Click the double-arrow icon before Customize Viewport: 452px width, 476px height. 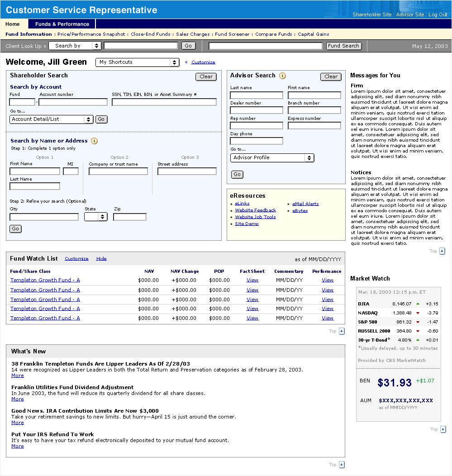click(186, 62)
